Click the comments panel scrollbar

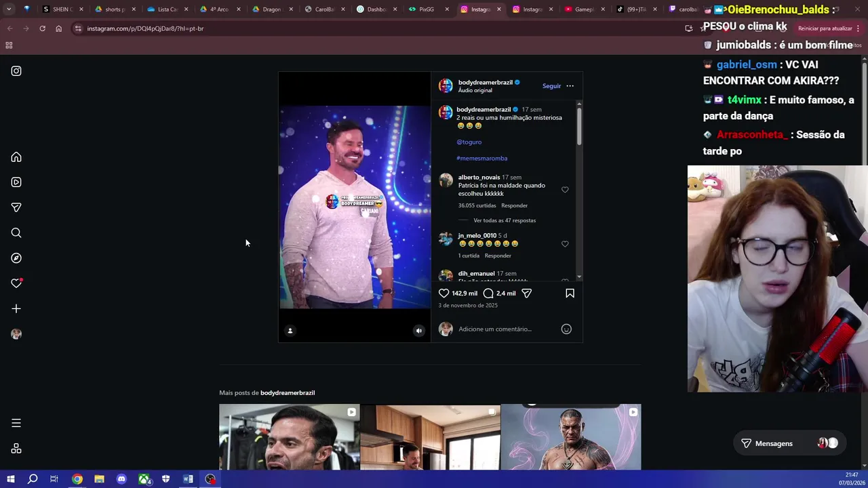click(578, 126)
